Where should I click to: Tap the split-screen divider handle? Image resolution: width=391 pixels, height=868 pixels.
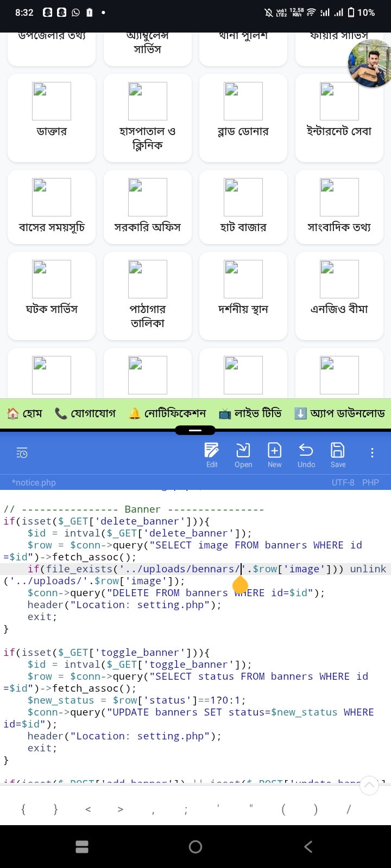pyautogui.click(x=195, y=430)
